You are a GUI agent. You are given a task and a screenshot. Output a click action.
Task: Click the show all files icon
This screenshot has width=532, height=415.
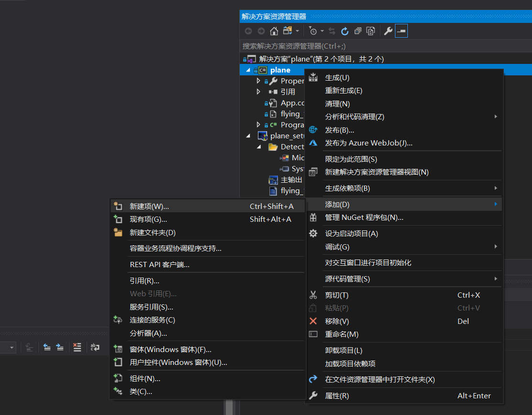pyautogui.click(x=371, y=31)
